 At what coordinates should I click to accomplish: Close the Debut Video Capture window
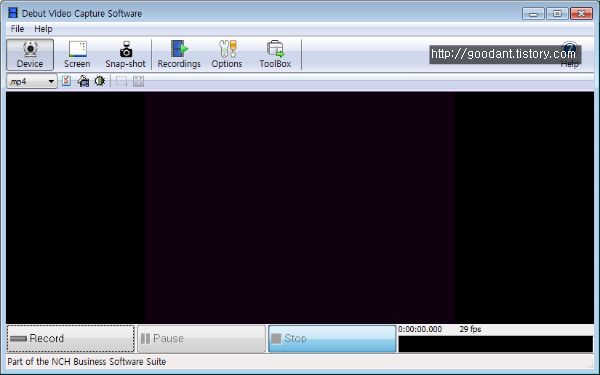[581, 14]
